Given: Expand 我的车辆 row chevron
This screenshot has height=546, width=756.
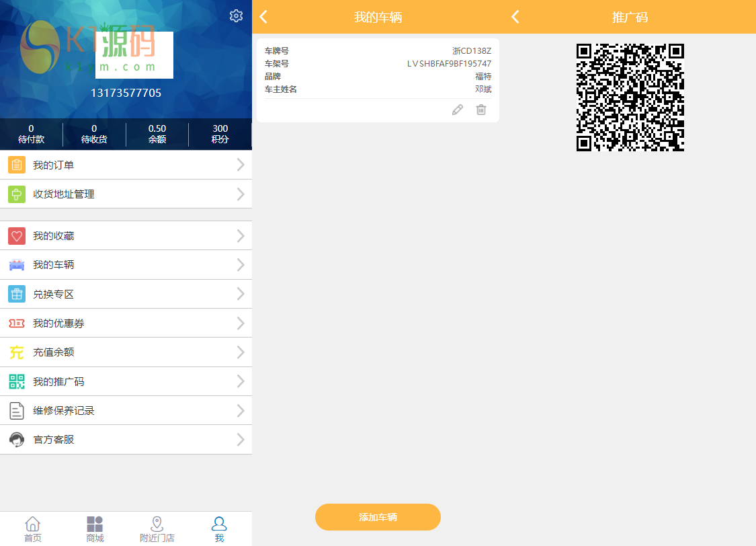Looking at the screenshot, I should [241, 265].
